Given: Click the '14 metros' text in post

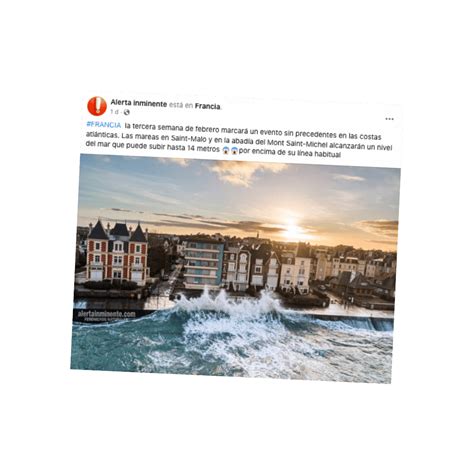Looking at the screenshot, I should click(x=203, y=148).
